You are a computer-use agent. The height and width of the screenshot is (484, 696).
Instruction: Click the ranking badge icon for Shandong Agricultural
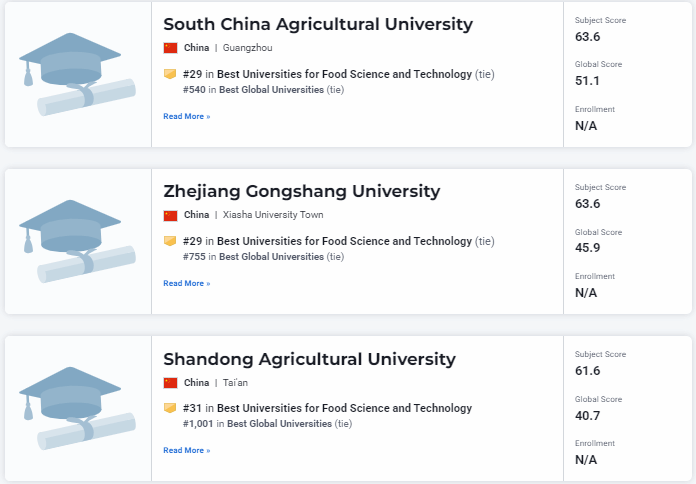point(170,408)
